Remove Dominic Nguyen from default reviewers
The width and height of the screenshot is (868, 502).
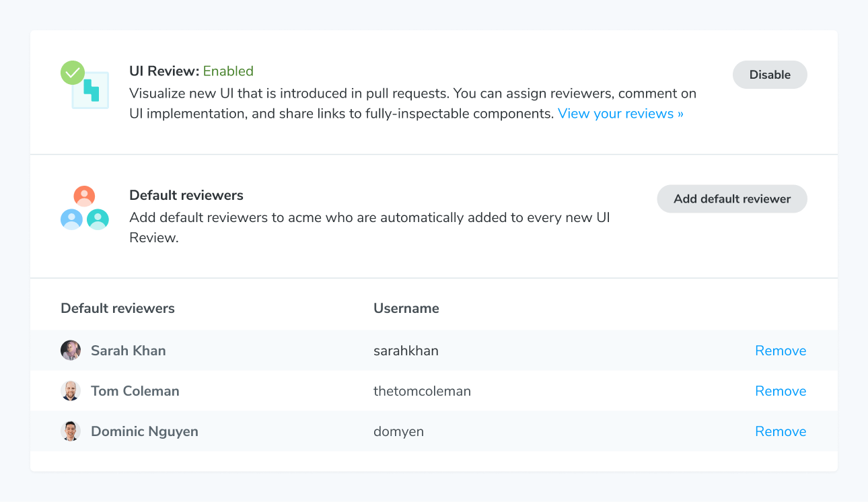[781, 431]
